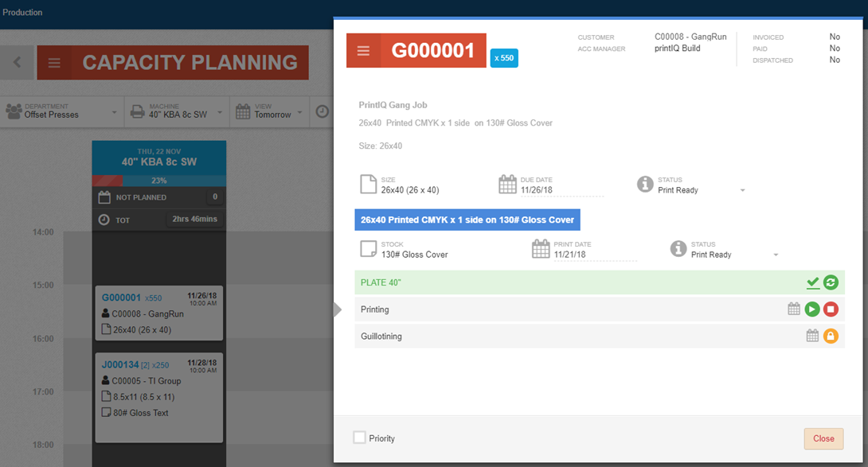Click the customer icon on the G000001 card
Image resolution: width=868 pixels, height=467 pixels.
tap(106, 313)
